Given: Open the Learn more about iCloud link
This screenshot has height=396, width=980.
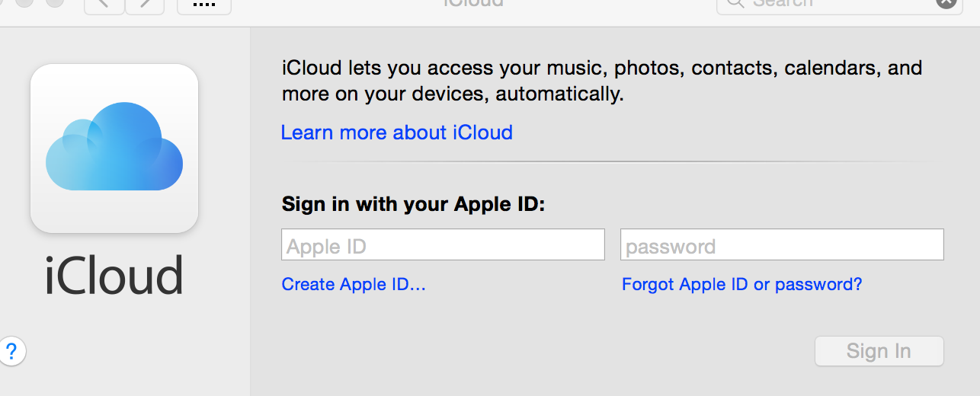Looking at the screenshot, I should 396,133.
